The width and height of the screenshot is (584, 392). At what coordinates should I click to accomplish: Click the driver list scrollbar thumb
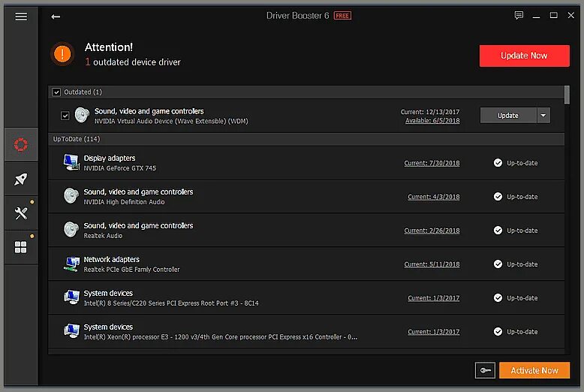click(567, 95)
